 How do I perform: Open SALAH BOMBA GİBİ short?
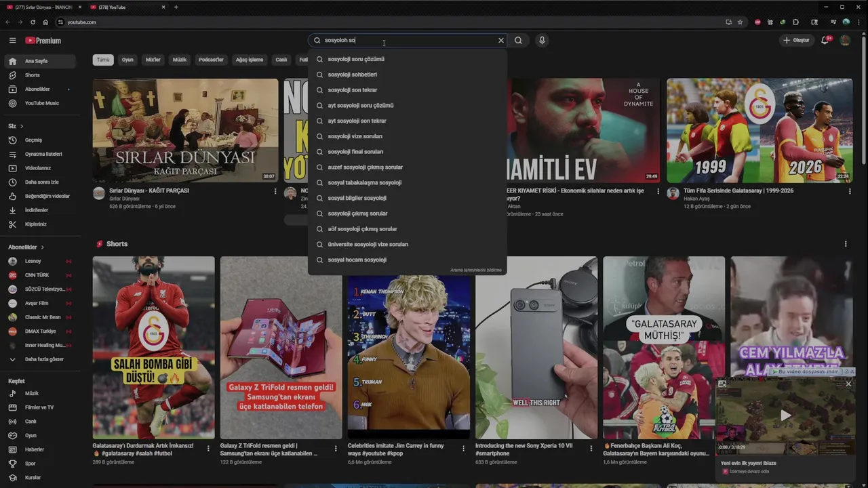coord(153,348)
